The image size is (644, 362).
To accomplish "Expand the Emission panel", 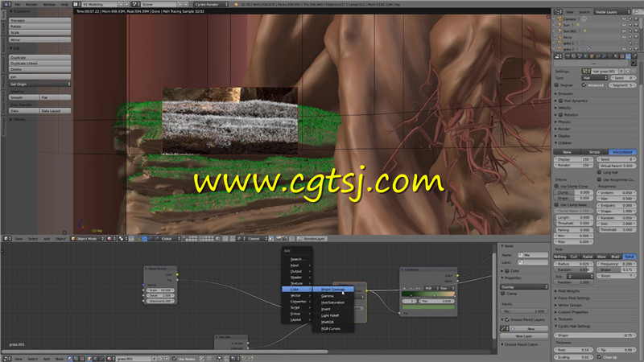I will [565, 93].
